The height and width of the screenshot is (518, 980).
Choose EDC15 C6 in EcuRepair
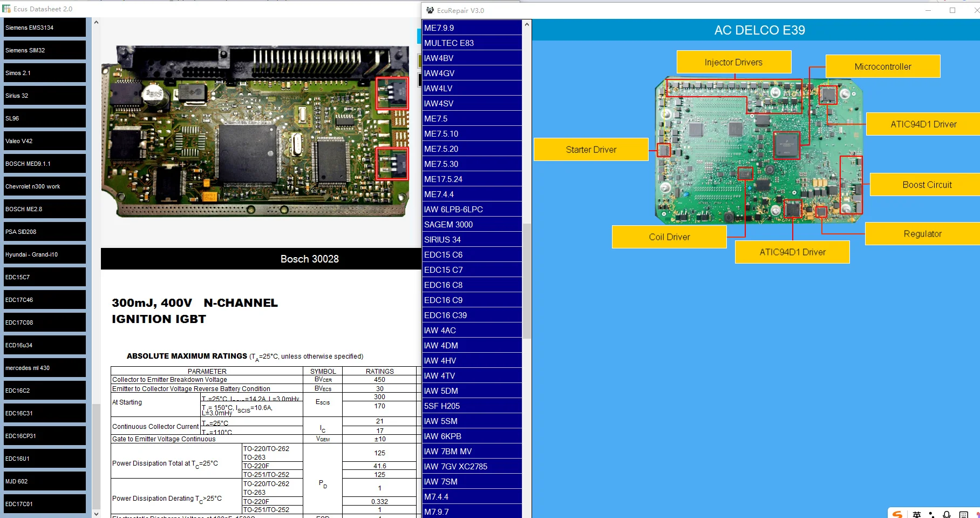(x=472, y=255)
